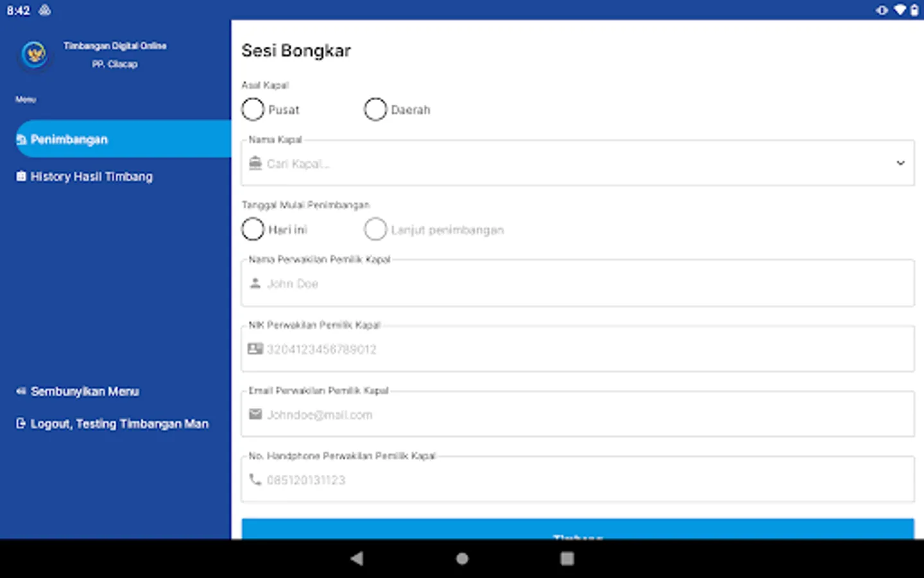The height and width of the screenshot is (578, 924).
Task: Click the eye icon in status bar
Action: [x=882, y=10]
